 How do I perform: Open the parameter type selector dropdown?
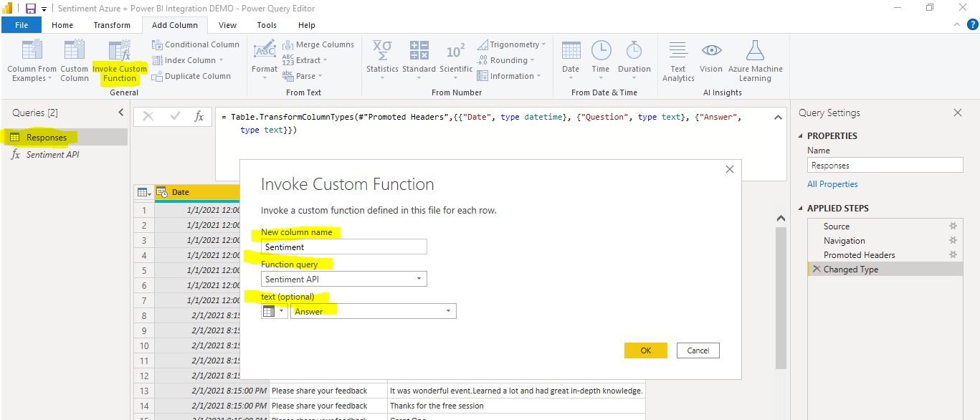[273, 311]
